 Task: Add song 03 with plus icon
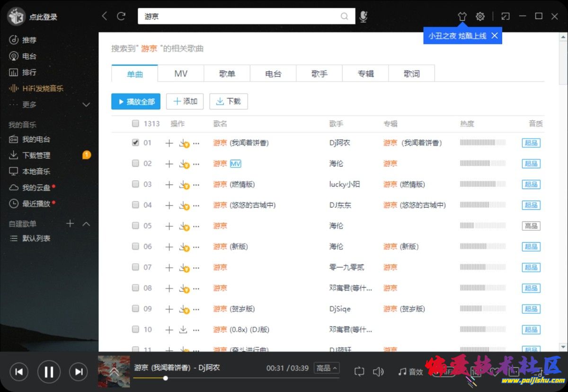pyautogui.click(x=169, y=184)
